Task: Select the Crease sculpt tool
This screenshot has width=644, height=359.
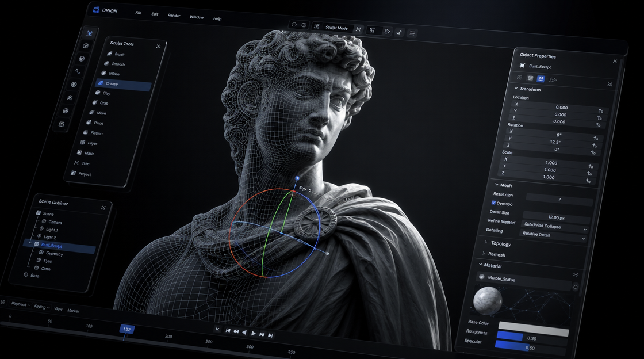Action: click(123, 84)
